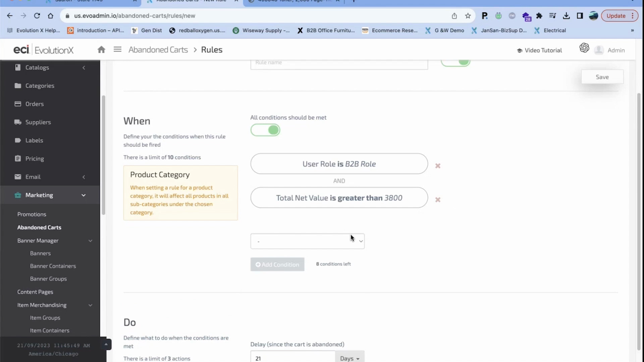Go to Orders in sidebar
The width and height of the screenshot is (644, 362).
coord(35,104)
